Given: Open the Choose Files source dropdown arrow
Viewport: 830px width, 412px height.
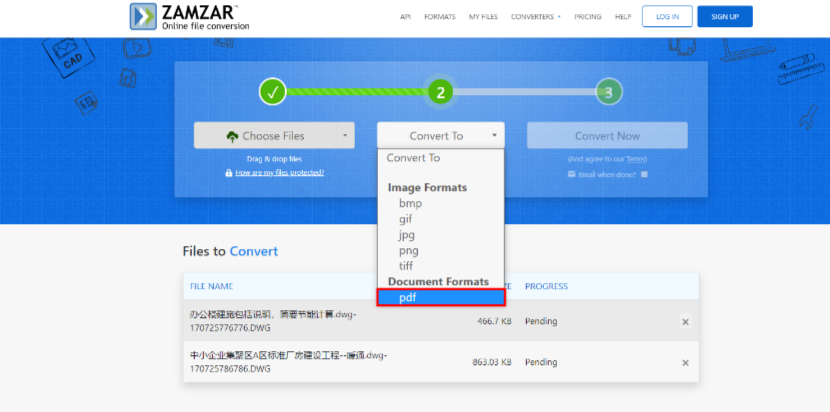Looking at the screenshot, I should pos(345,136).
